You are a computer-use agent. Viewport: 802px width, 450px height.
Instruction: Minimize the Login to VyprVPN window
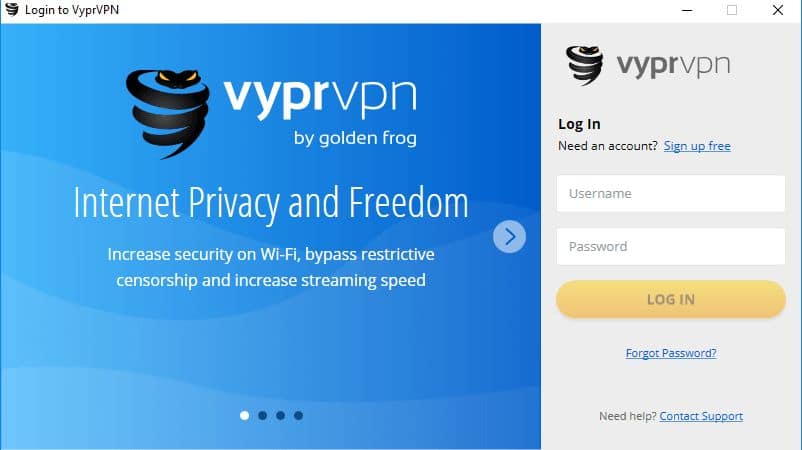[687, 10]
